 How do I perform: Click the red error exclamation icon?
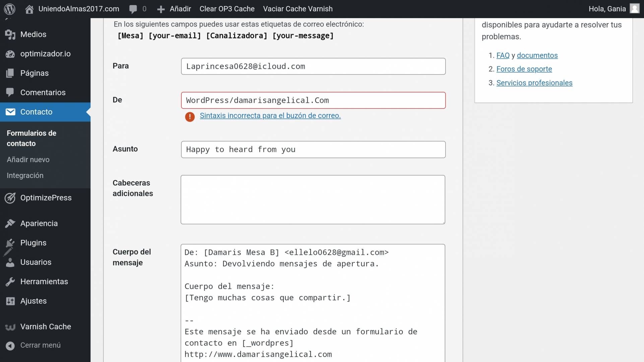[190, 117]
